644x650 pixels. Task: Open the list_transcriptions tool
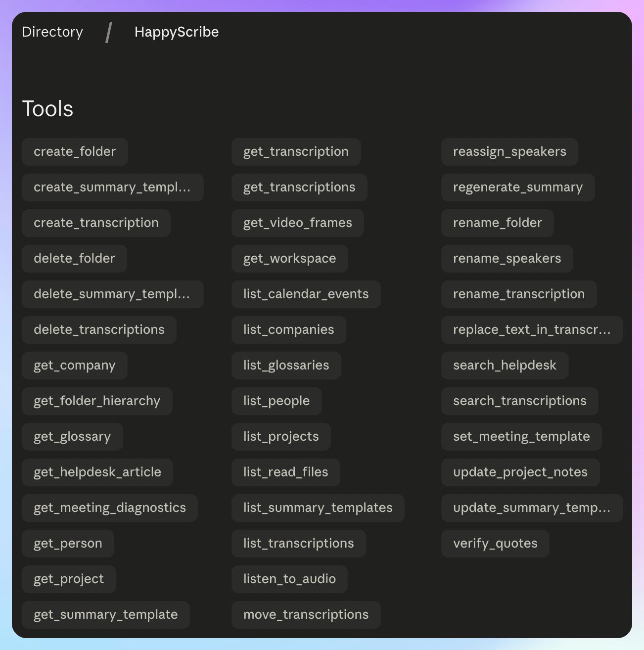[x=299, y=544]
